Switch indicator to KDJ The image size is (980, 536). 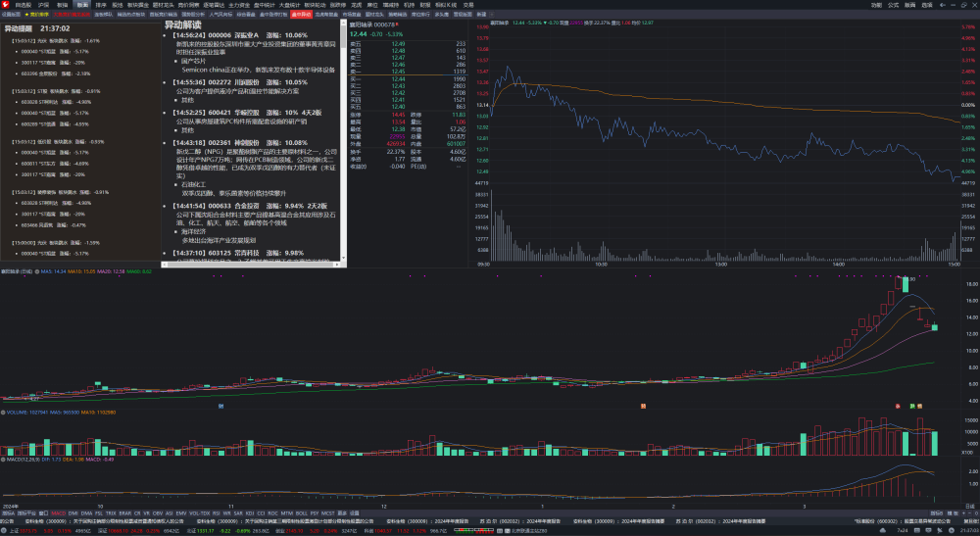[249, 513]
